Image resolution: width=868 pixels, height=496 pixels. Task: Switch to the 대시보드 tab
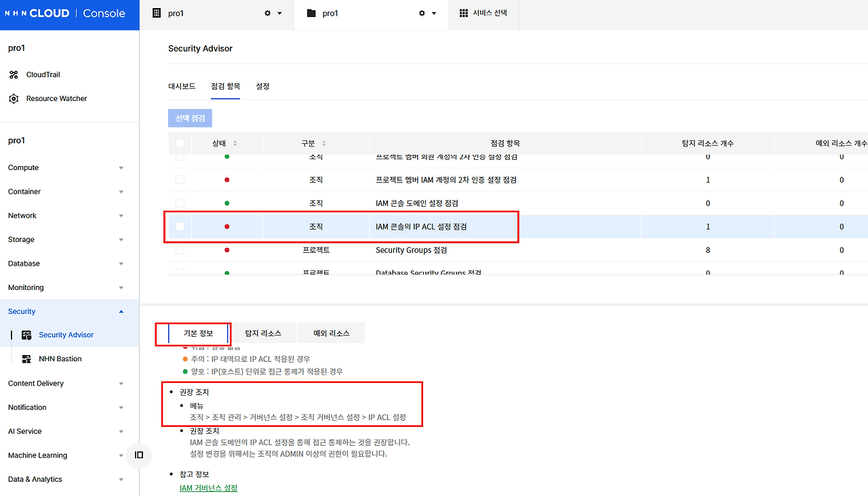(182, 87)
